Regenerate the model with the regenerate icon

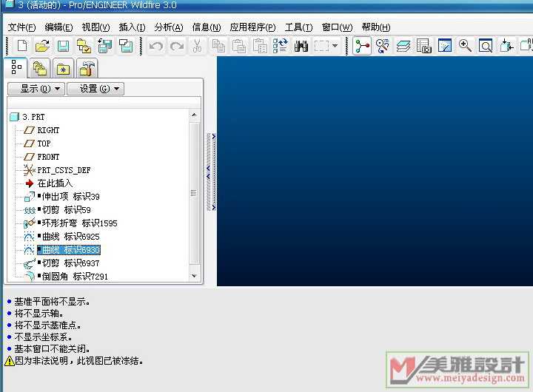coord(281,46)
